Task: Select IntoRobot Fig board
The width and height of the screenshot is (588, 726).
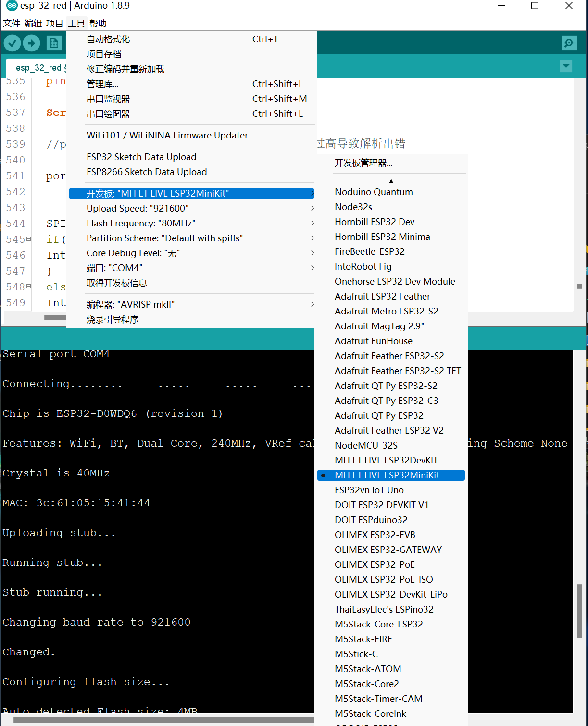Action: (x=391, y=267)
